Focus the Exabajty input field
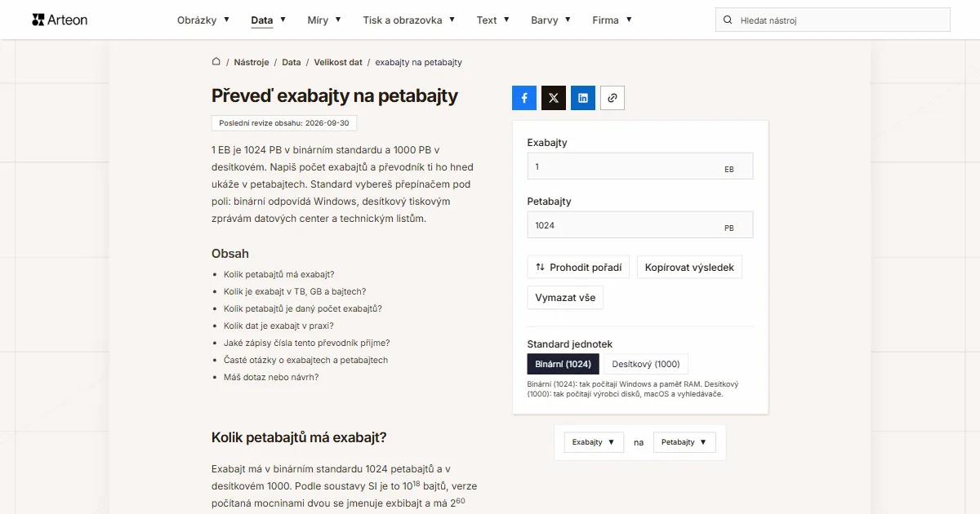Viewport: 980px width, 514px height. [640, 166]
